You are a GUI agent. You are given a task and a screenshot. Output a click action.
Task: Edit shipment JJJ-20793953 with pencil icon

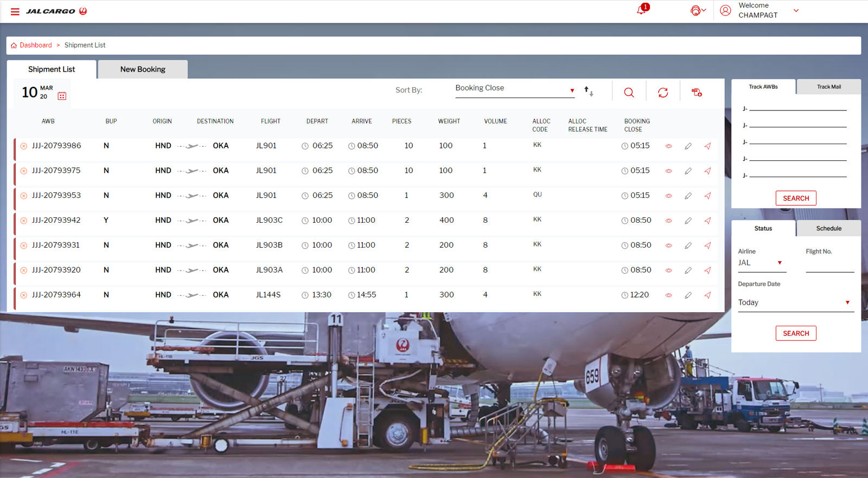688,196
